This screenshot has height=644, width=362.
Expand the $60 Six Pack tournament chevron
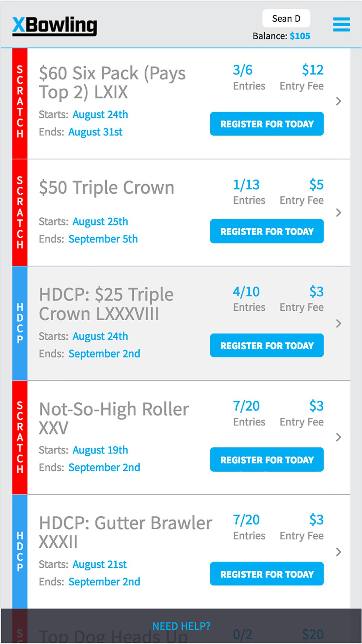coord(338,101)
